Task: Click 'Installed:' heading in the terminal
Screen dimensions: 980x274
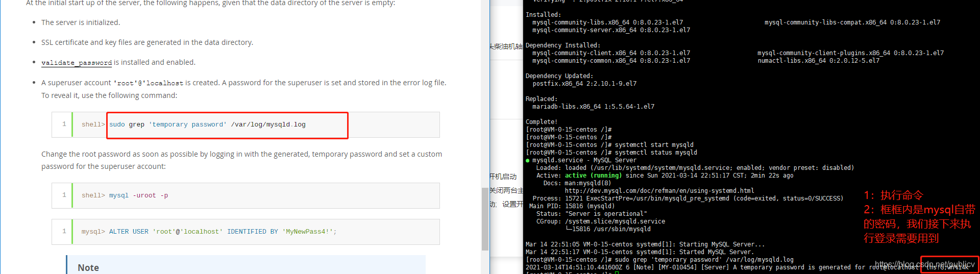Action: point(543,15)
